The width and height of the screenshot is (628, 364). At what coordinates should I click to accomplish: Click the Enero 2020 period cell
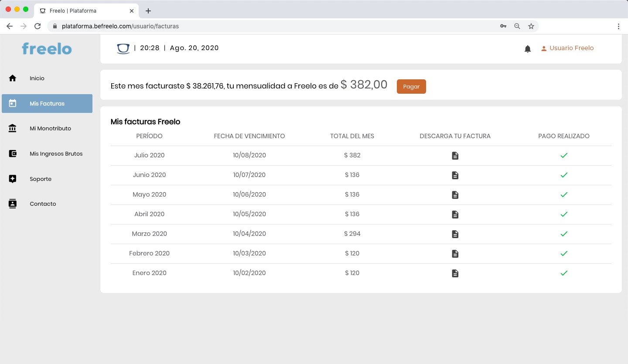point(149,273)
